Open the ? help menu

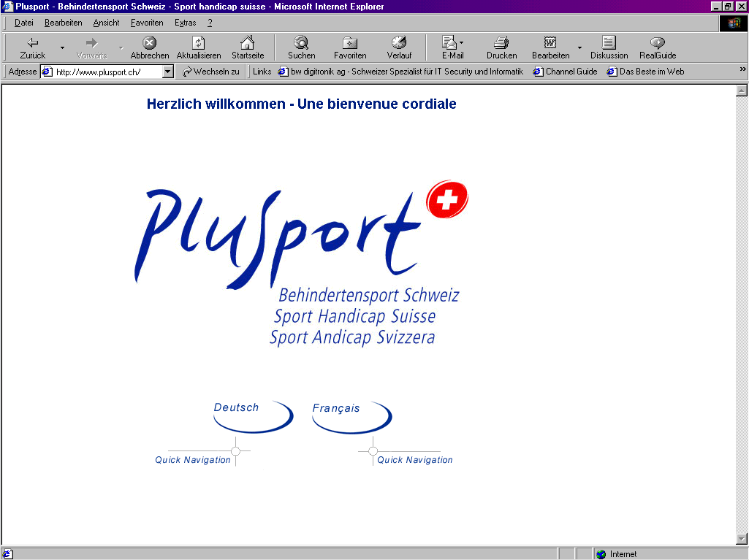210,23
